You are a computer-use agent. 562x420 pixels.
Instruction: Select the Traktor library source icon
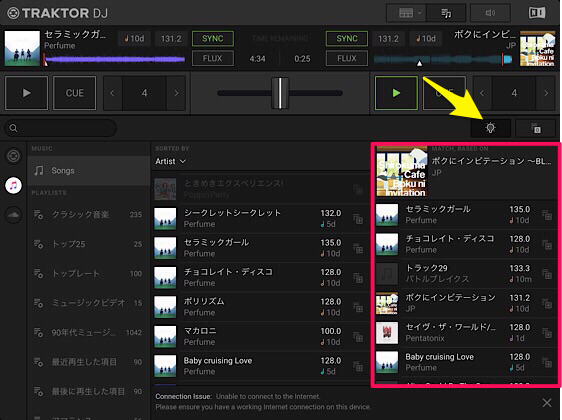point(14,156)
